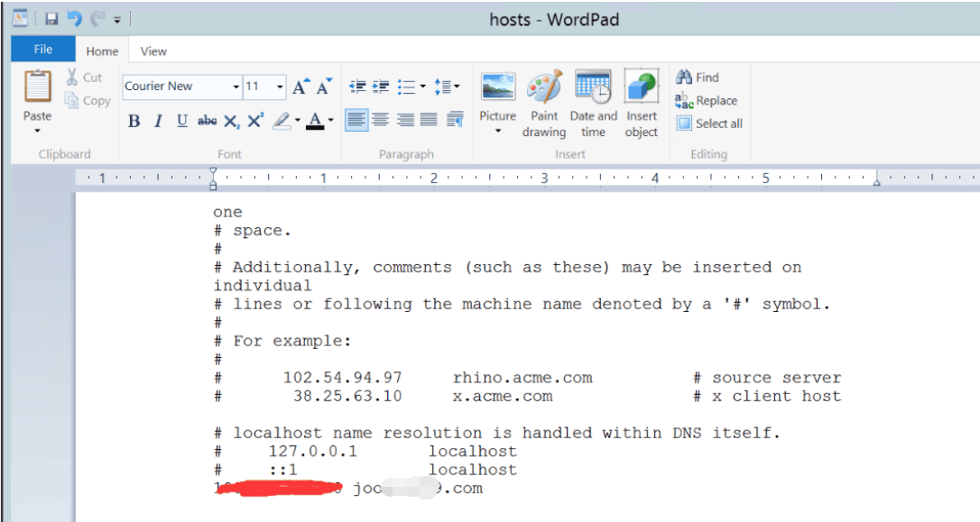Screen dimensions: 980x522
Task: Switch to the Home ribbon tab
Action: point(102,51)
